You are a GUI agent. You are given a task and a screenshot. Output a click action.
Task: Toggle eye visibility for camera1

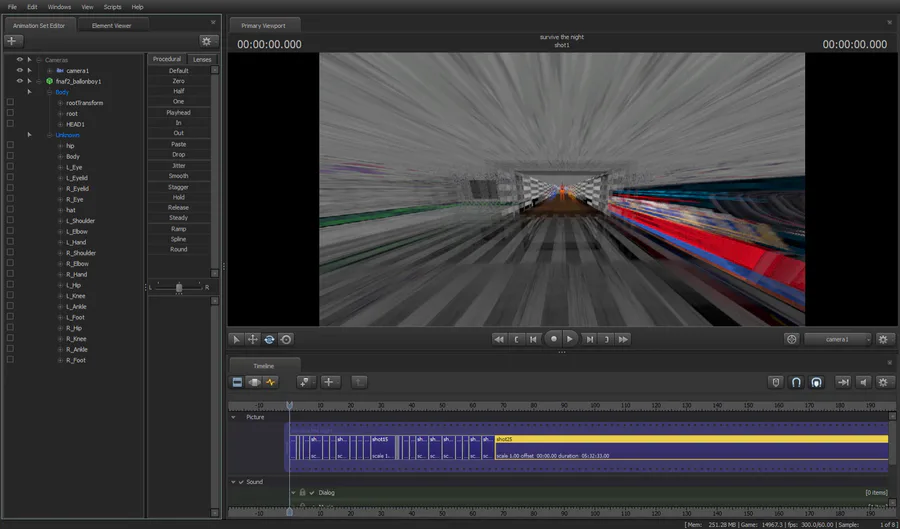click(20, 71)
